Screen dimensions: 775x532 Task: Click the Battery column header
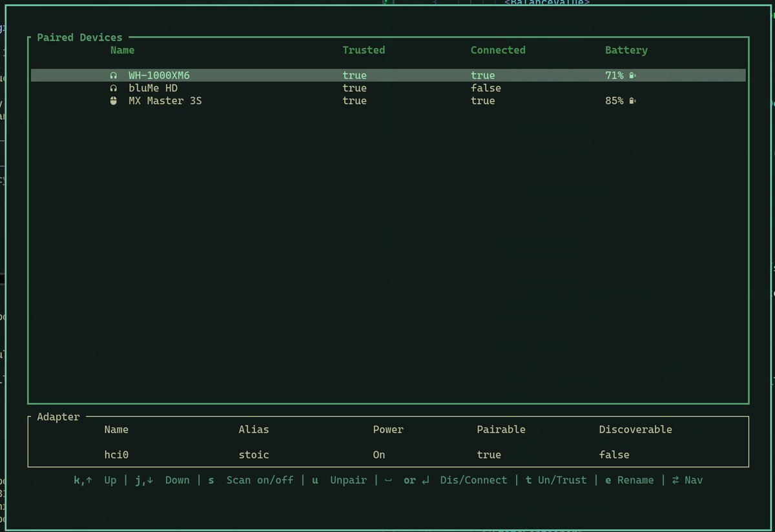pos(626,50)
